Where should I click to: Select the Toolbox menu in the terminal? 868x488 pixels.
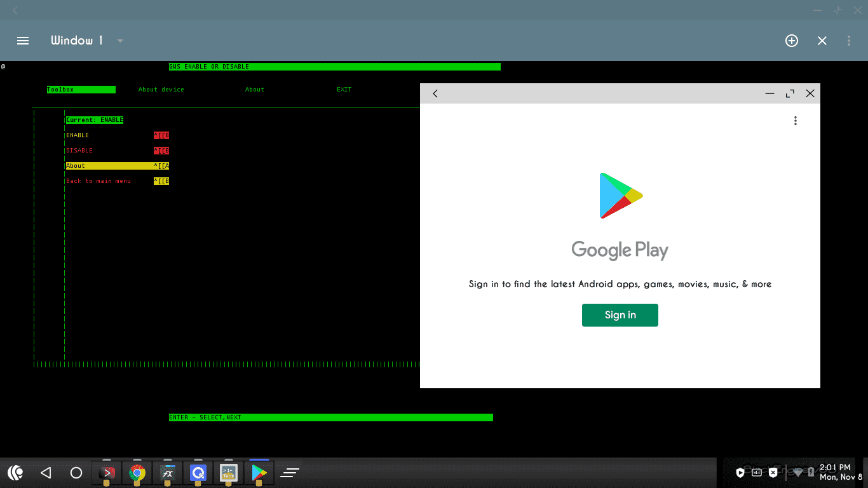point(81,90)
